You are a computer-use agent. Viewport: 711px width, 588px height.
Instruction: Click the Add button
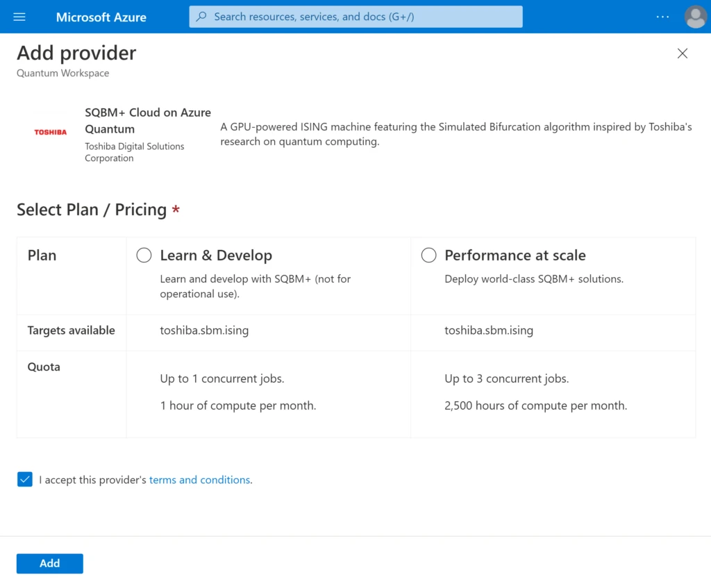point(50,564)
